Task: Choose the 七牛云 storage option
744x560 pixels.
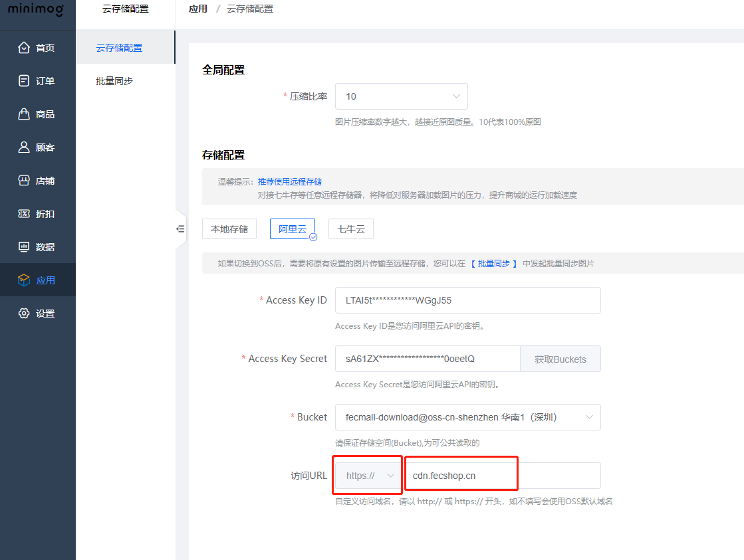Action: 351,229
